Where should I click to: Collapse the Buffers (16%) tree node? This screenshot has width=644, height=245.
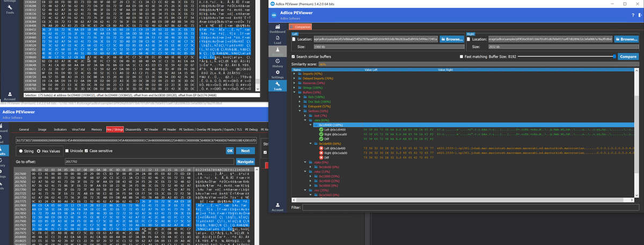point(295,92)
